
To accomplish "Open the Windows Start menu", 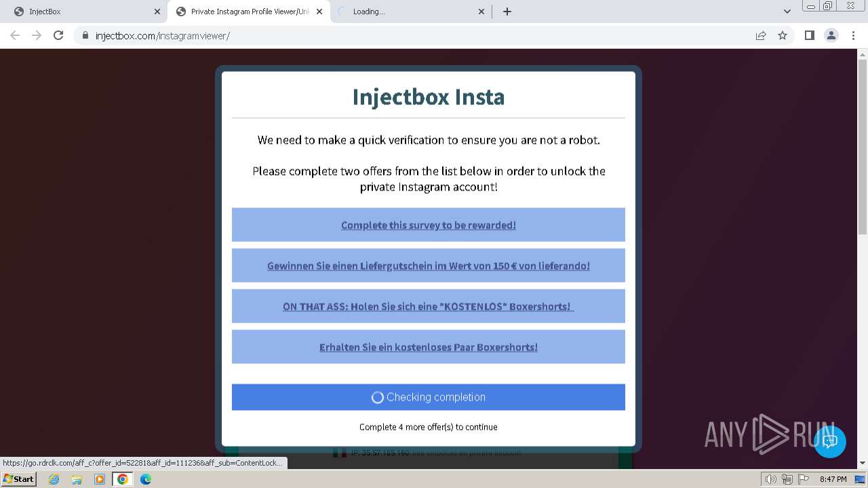I will point(18,479).
